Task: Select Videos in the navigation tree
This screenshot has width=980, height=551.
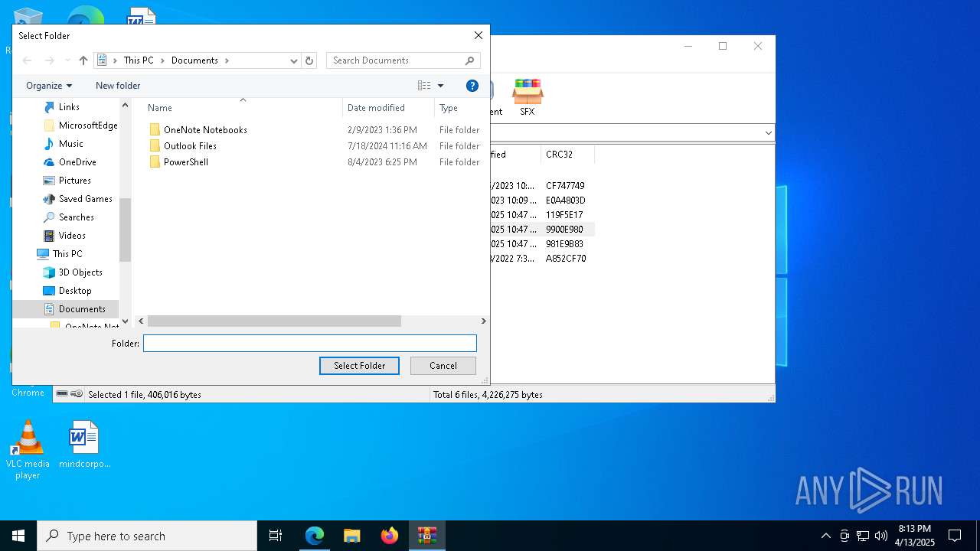Action: (72, 236)
